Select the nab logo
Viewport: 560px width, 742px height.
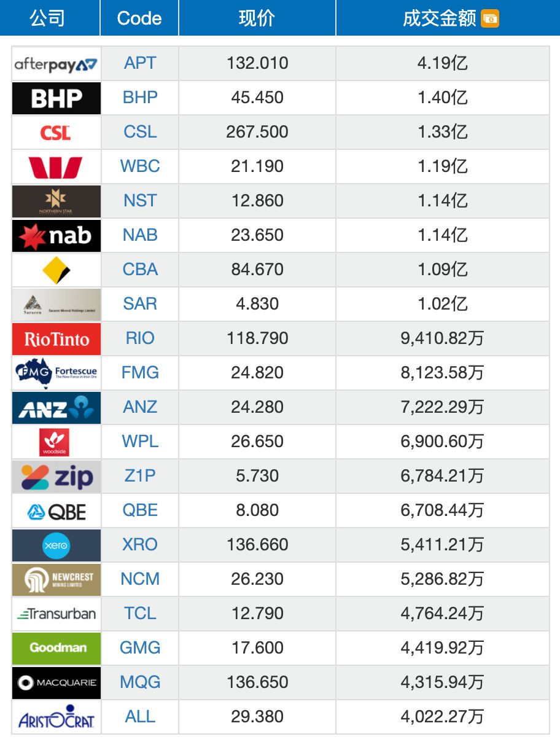[x=56, y=235]
